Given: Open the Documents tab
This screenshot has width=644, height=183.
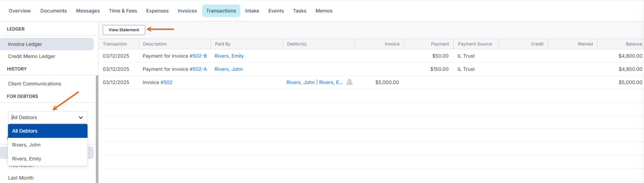Looking at the screenshot, I should tap(54, 11).
